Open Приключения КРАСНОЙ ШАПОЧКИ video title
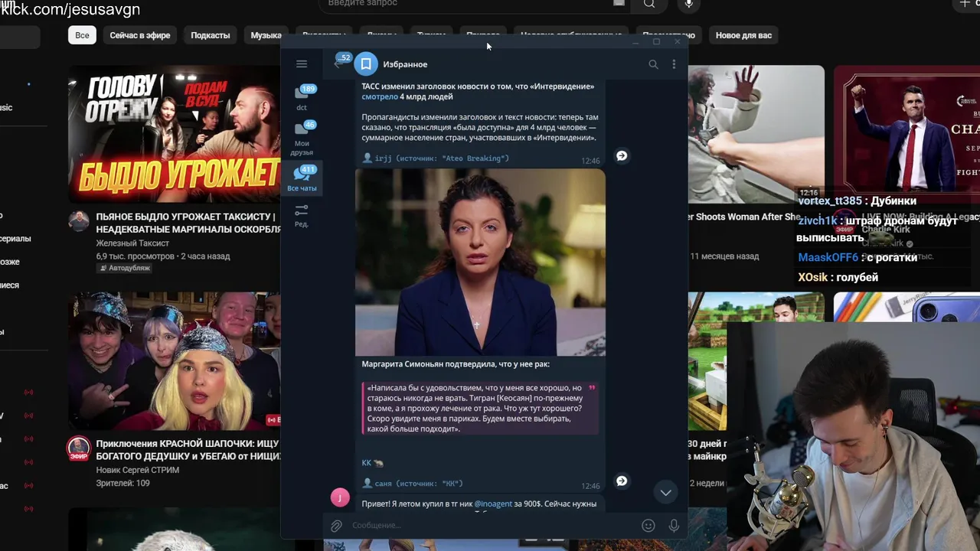This screenshot has height=551, width=980. (188, 449)
